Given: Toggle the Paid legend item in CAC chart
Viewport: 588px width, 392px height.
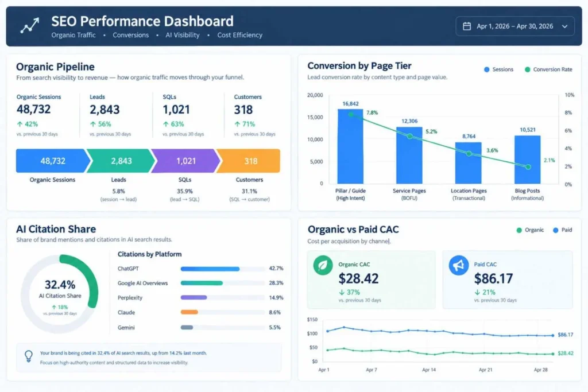Looking at the screenshot, I should pyautogui.click(x=563, y=230).
